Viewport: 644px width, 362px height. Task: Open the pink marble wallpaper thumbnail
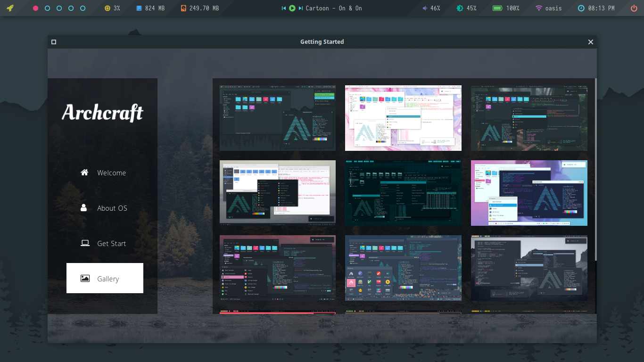403,118
